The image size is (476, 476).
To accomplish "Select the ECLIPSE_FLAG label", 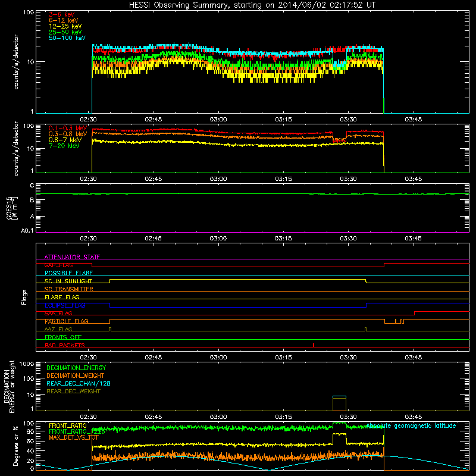I will (65, 305).
